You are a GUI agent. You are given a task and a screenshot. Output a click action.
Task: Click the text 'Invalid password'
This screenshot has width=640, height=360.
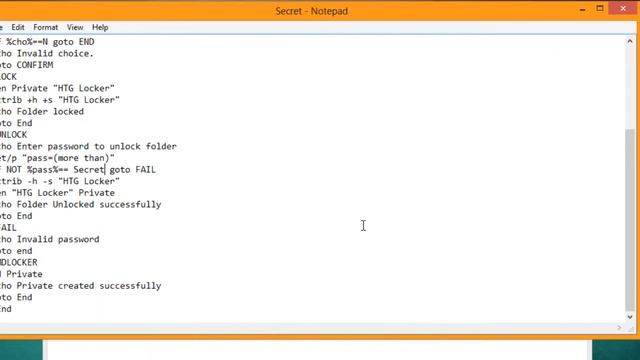58,239
